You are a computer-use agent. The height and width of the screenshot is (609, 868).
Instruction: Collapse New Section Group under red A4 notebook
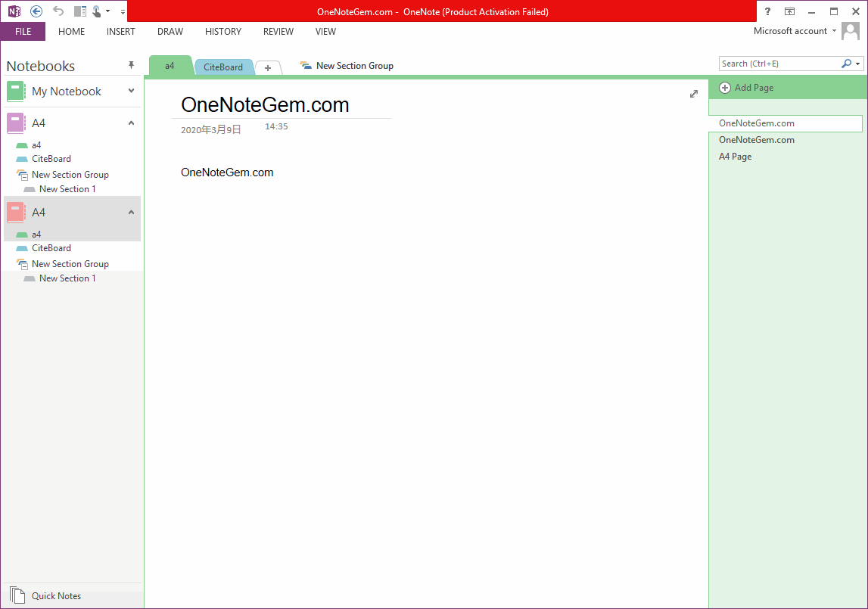click(x=22, y=264)
